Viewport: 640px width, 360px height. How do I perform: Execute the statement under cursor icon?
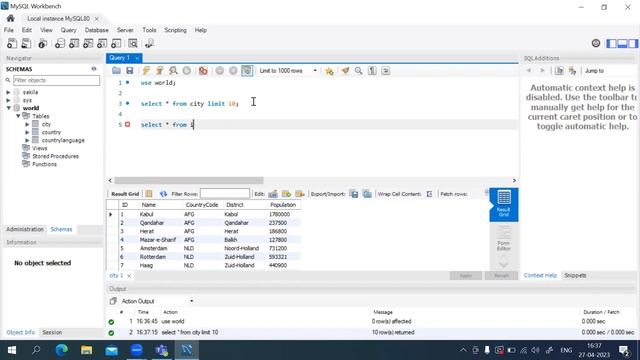[x=160, y=71]
